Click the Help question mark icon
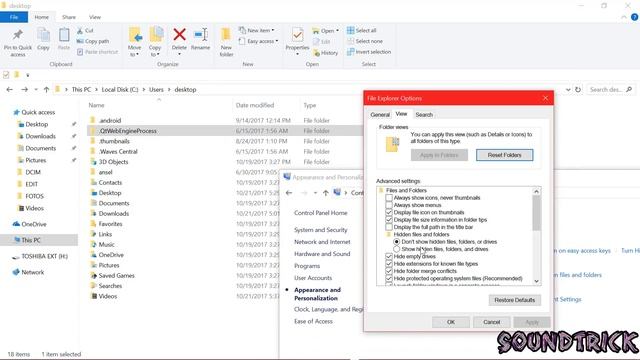This screenshot has height=360, width=640. click(634, 17)
